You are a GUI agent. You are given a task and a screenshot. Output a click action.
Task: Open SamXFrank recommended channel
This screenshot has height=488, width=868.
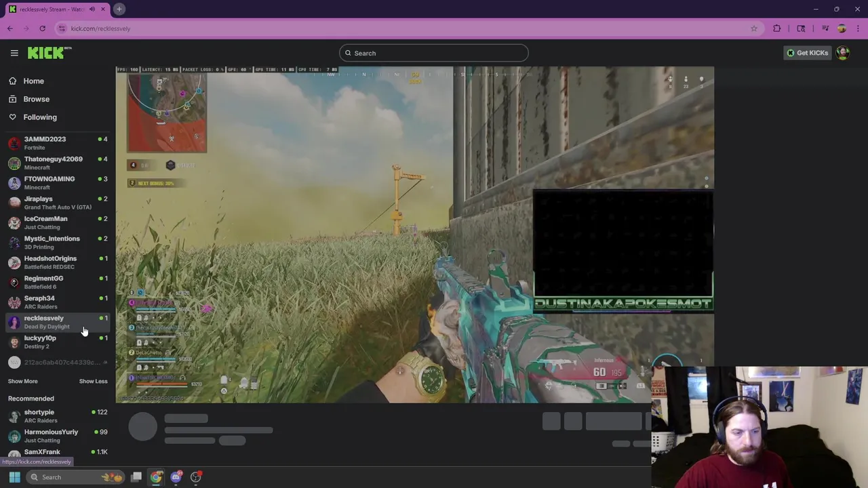[58, 453]
